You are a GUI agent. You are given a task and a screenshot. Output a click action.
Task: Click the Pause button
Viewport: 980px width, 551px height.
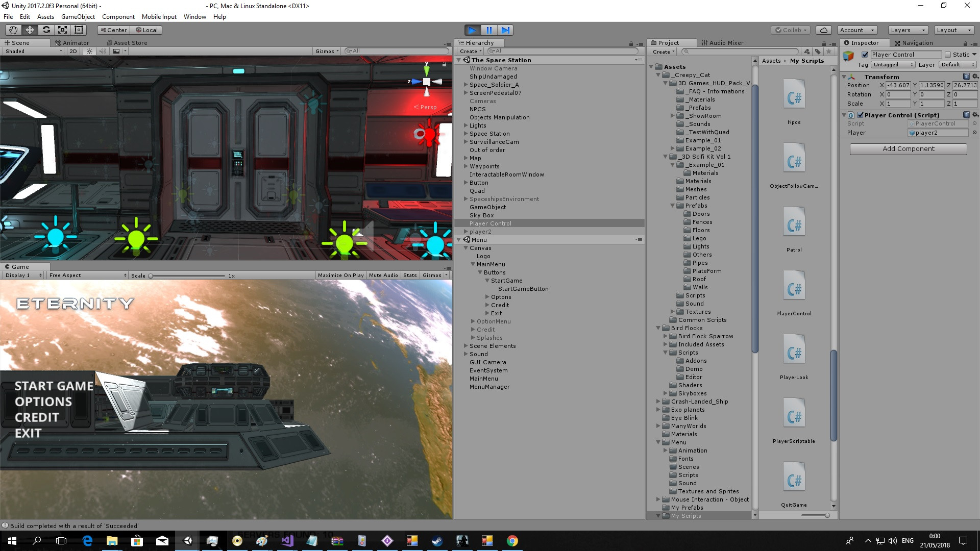click(489, 30)
